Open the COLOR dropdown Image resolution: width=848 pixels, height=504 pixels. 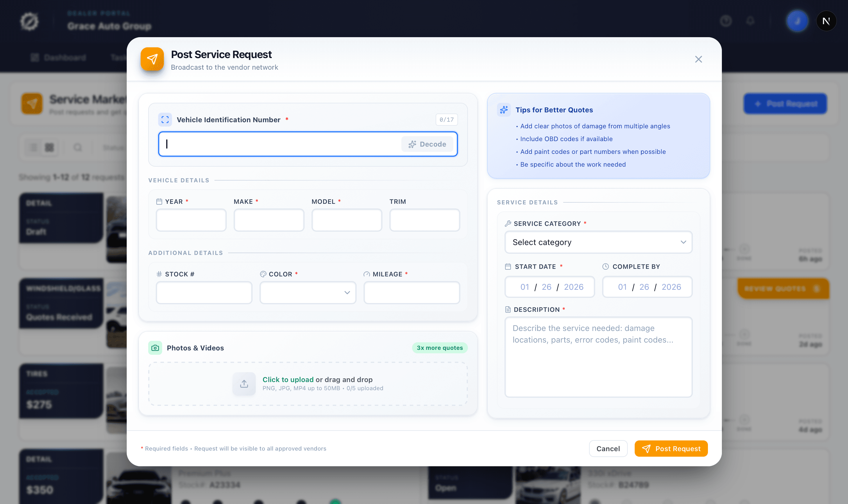pyautogui.click(x=308, y=292)
